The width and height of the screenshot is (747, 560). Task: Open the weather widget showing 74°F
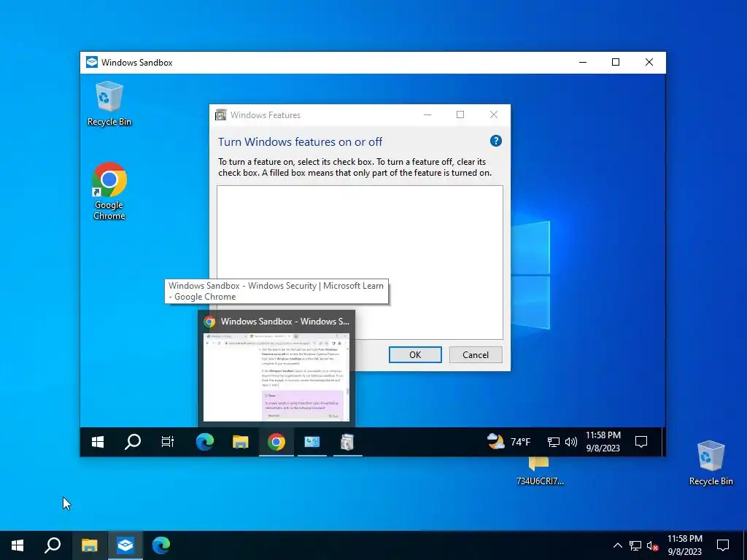pos(508,442)
